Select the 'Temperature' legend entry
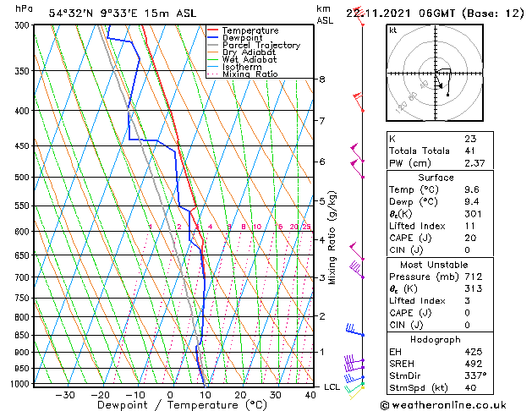This screenshot has height=411, width=532. pos(250,30)
